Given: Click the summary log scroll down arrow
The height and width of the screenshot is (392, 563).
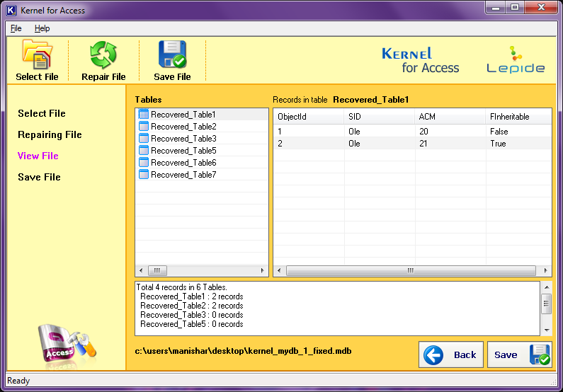Looking at the screenshot, I should point(547,330).
